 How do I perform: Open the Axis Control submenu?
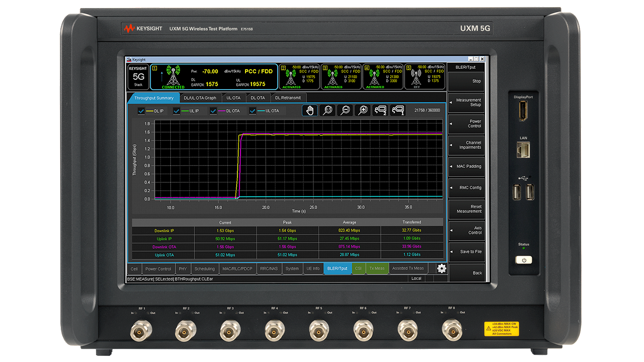click(x=466, y=230)
